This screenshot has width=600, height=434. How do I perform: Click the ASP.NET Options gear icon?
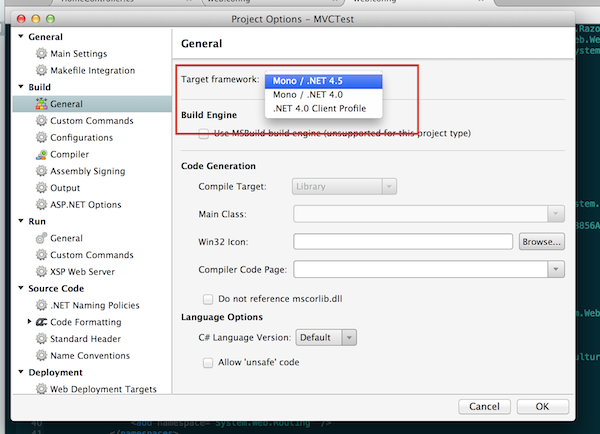41,205
